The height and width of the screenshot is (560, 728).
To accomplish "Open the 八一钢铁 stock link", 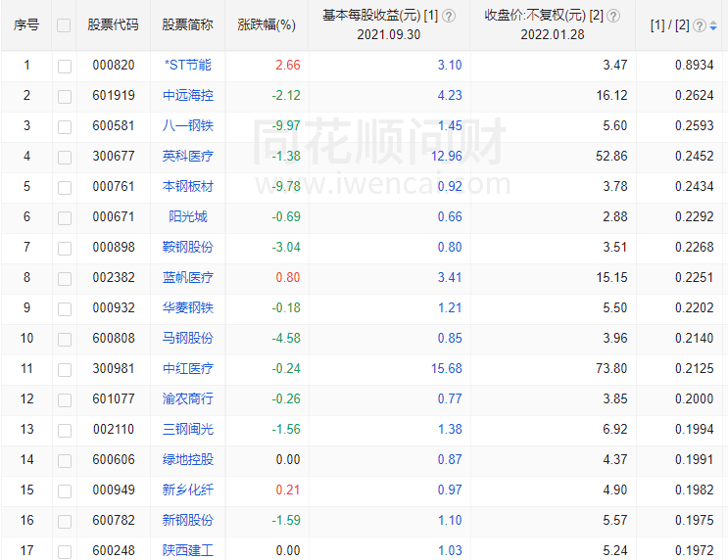I will [187, 126].
